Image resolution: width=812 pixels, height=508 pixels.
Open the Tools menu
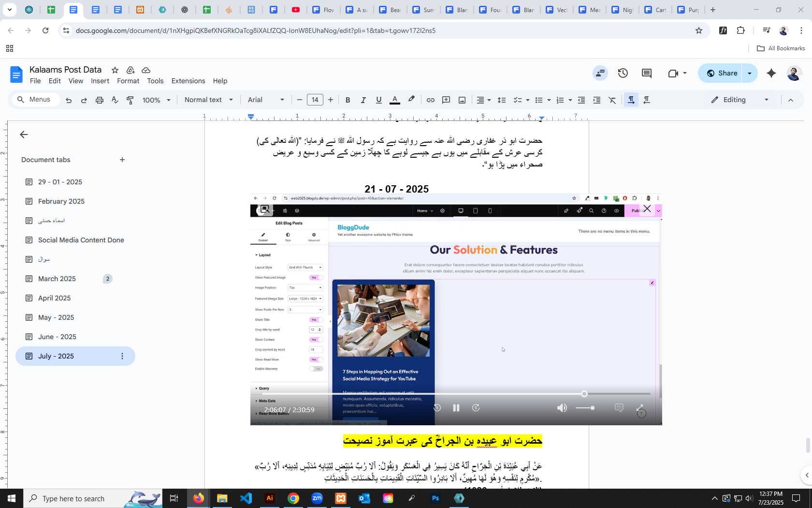155,81
